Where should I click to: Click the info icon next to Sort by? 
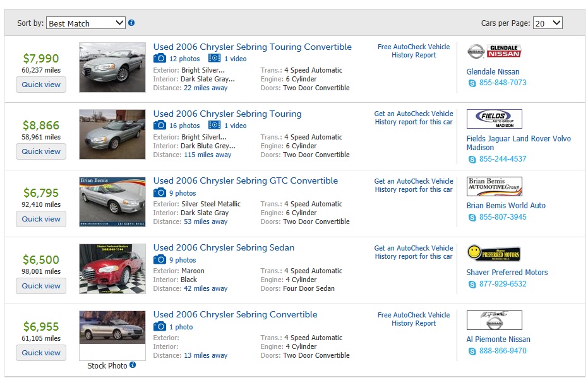(131, 23)
